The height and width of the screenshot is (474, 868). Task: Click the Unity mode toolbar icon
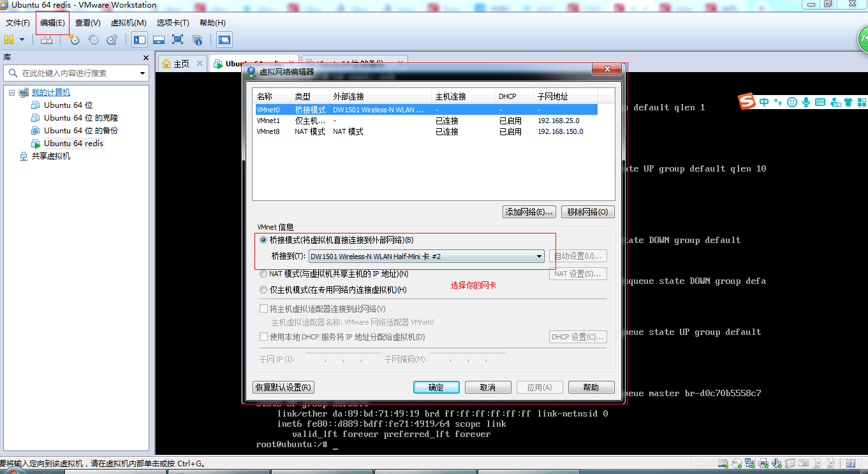pos(197,40)
